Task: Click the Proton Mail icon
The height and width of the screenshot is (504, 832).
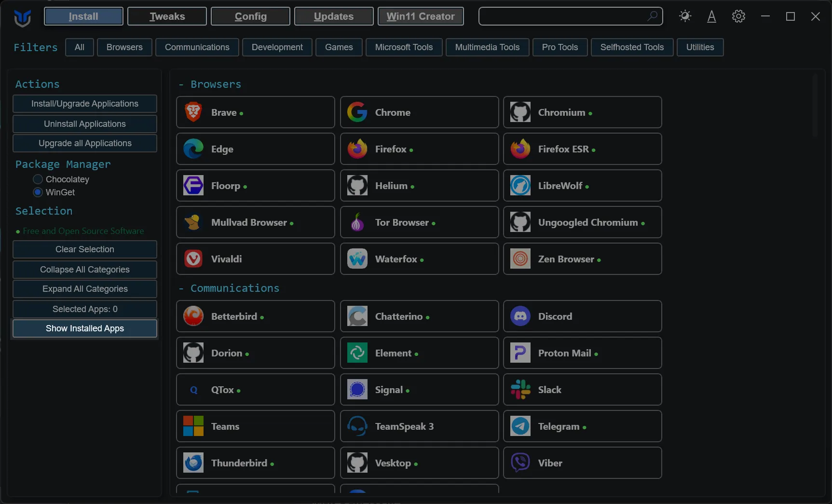Action: coord(520,353)
